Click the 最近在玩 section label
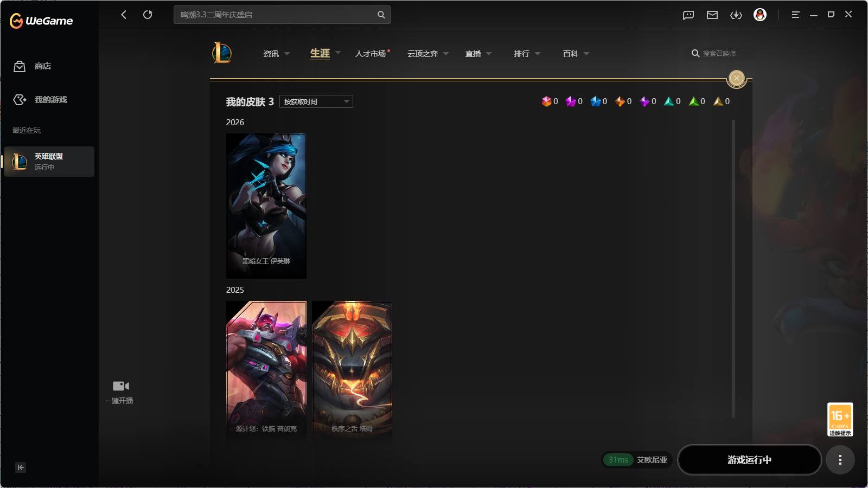 [x=27, y=130]
